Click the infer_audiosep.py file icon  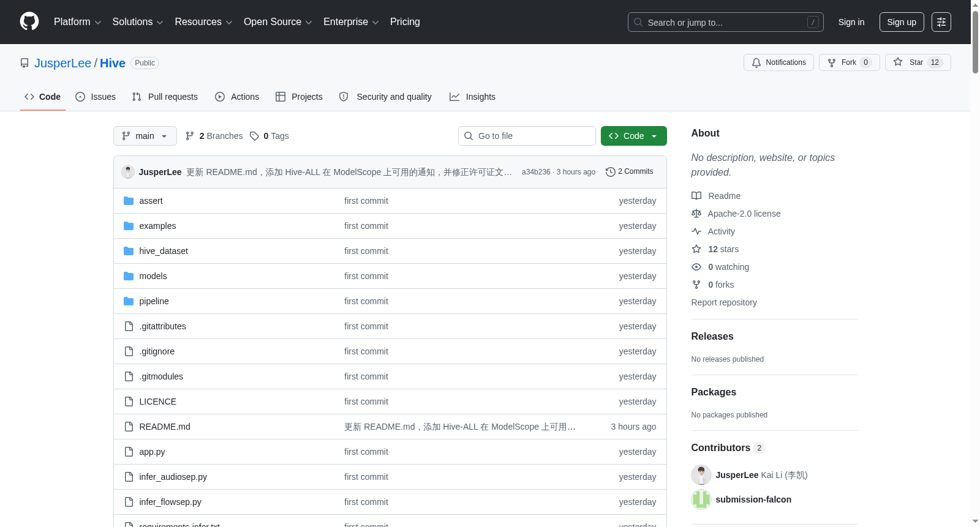[129, 477]
